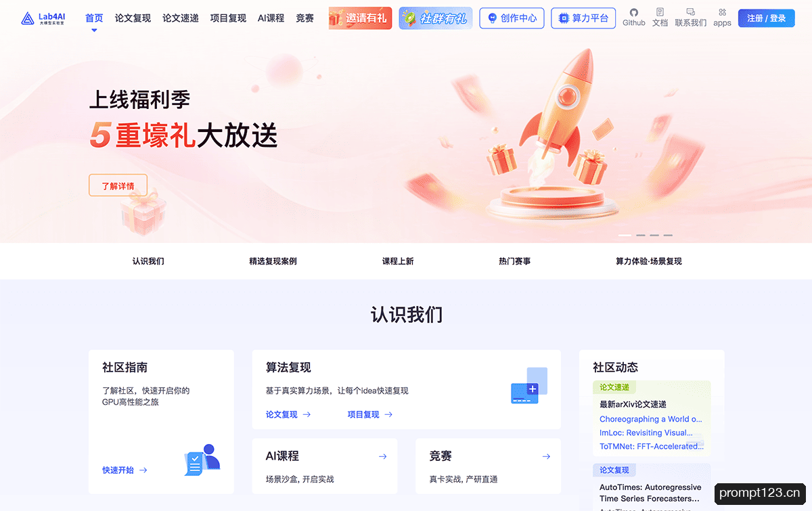
Task: Jump to 算力体验·场景复现 section tab
Action: (648, 261)
